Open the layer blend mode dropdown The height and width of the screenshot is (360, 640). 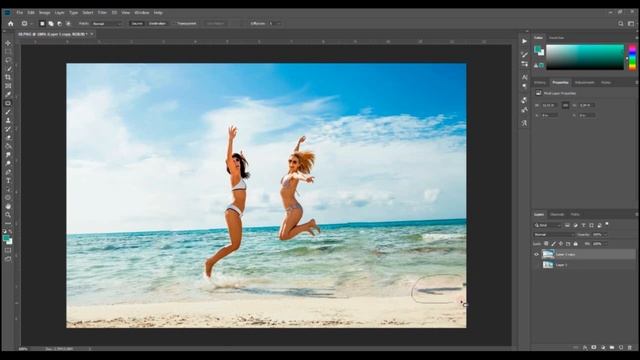pos(553,235)
